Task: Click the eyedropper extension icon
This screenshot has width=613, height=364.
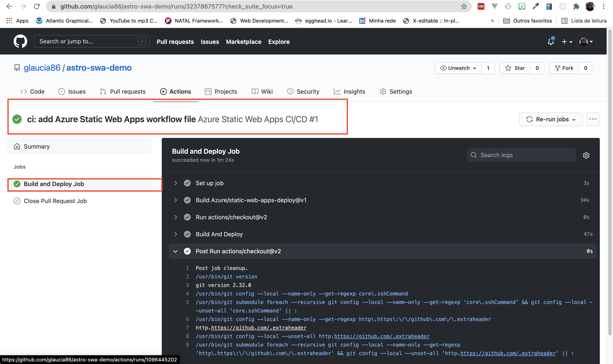Action: pos(536,6)
